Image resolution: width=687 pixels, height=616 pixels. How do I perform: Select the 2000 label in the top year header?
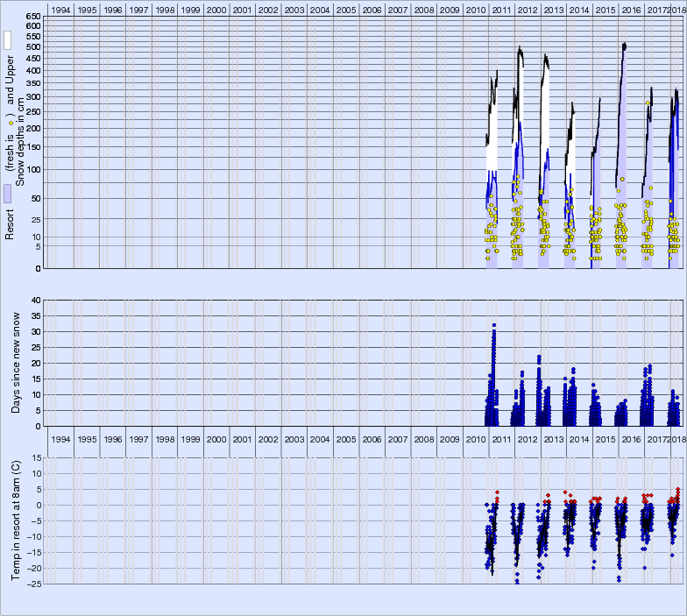click(216, 9)
